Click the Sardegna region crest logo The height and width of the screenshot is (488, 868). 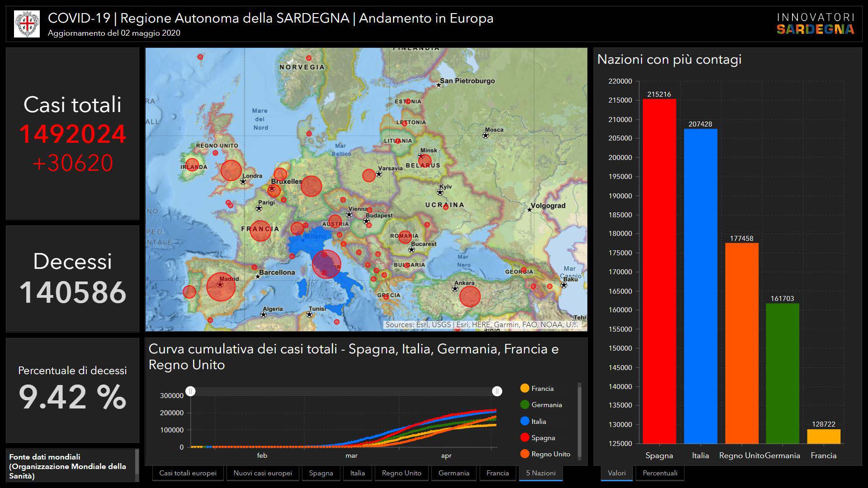(x=27, y=24)
